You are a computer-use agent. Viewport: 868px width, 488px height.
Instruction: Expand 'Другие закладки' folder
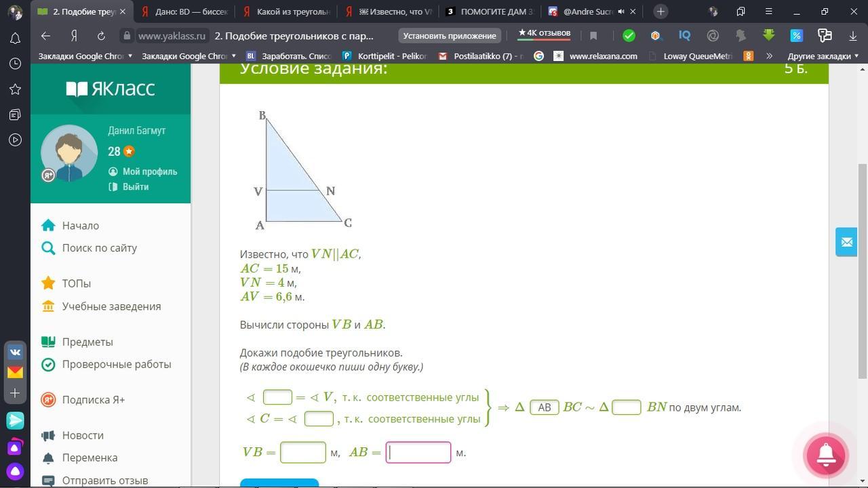[x=823, y=56]
